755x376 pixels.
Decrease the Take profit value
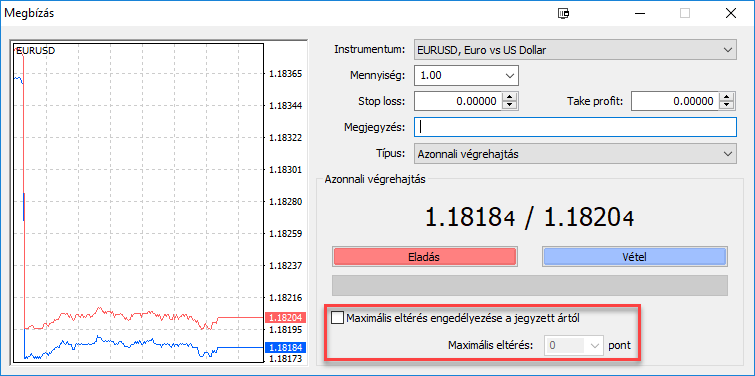coord(727,106)
